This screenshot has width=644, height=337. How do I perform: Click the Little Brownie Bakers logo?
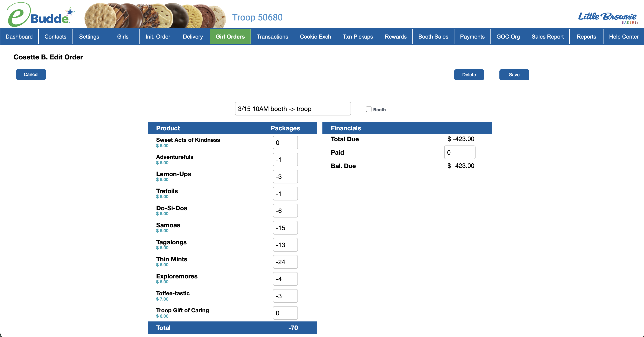point(608,17)
